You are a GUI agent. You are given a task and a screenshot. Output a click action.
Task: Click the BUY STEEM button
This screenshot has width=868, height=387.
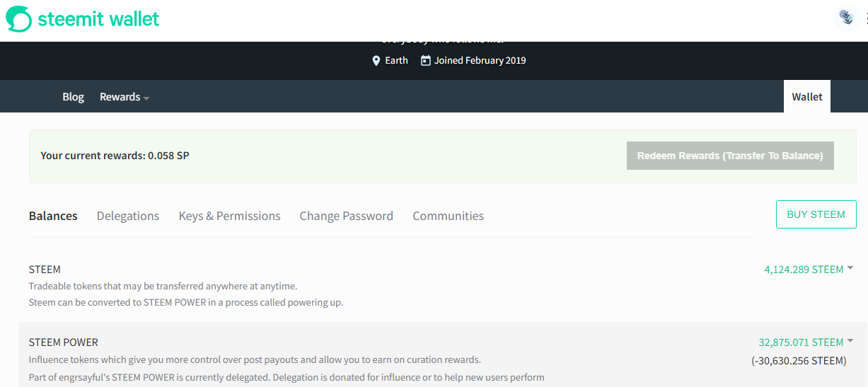816,214
